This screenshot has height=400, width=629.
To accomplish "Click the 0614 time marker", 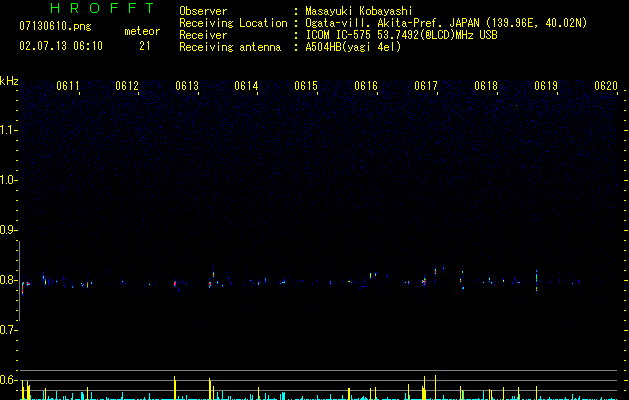I will click(246, 86).
